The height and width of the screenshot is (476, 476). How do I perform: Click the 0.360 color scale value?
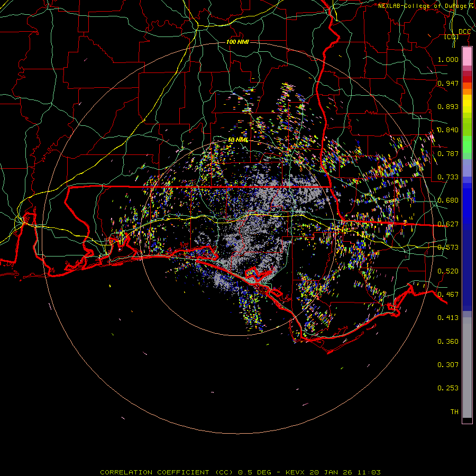click(448, 341)
